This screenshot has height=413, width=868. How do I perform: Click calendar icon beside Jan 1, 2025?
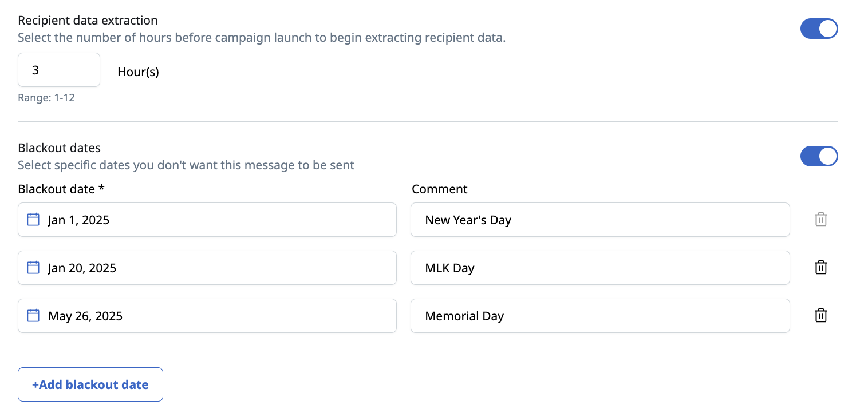tap(33, 219)
